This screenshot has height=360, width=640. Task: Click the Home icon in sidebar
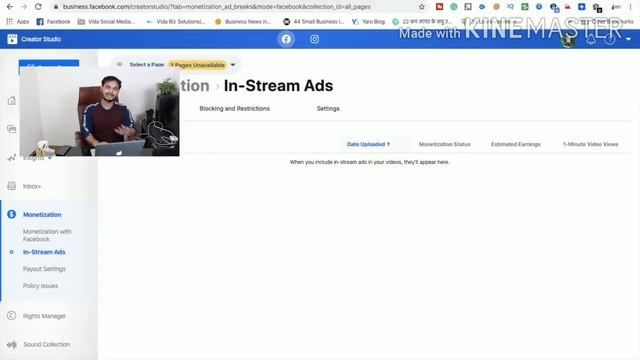coord(11,101)
